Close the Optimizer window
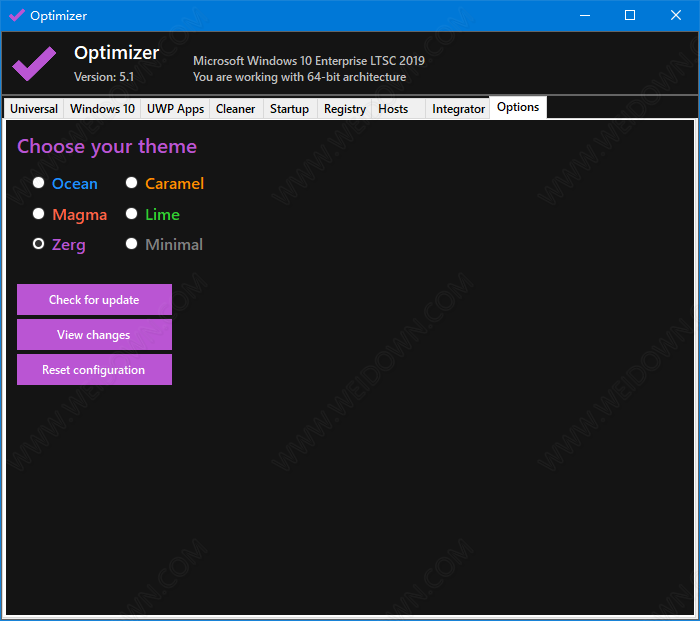Image resolution: width=700 pixels, height=621 pixels. (675, 16)
